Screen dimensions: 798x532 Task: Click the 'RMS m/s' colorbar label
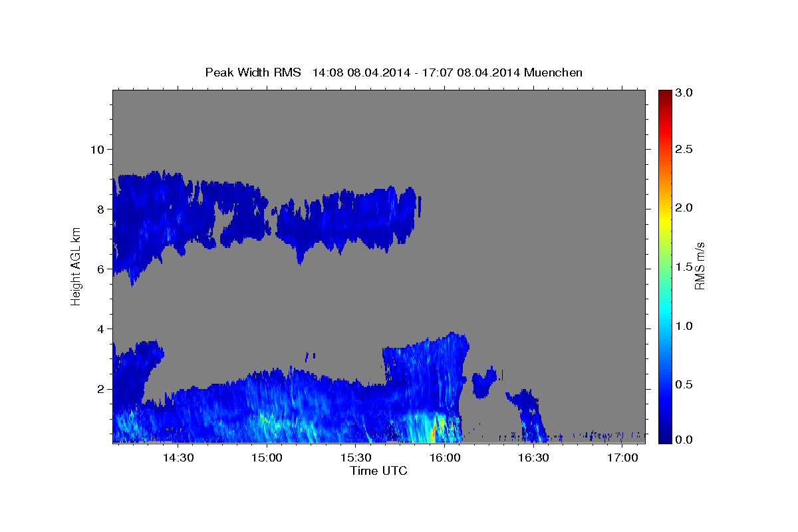tap(700, 266)
